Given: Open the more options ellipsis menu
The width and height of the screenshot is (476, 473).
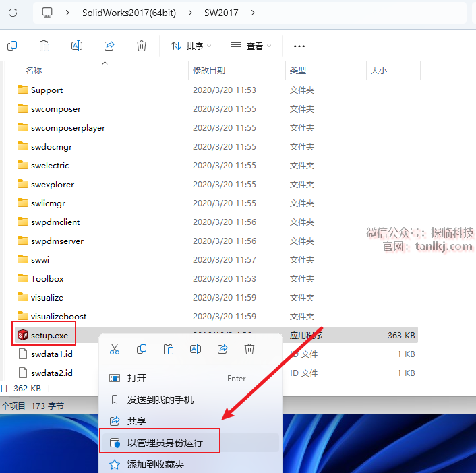Looking at the screenshot, I should 299,46.
